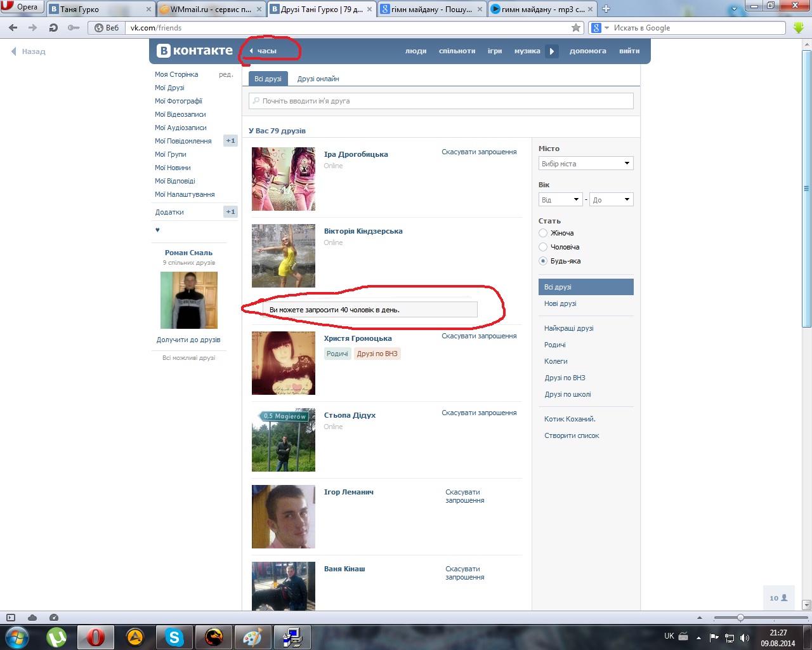Viewport: 812px width, 650px height.
Task: Open the tab list arrow beside the new tab button
Action: [x=735, y=9]
